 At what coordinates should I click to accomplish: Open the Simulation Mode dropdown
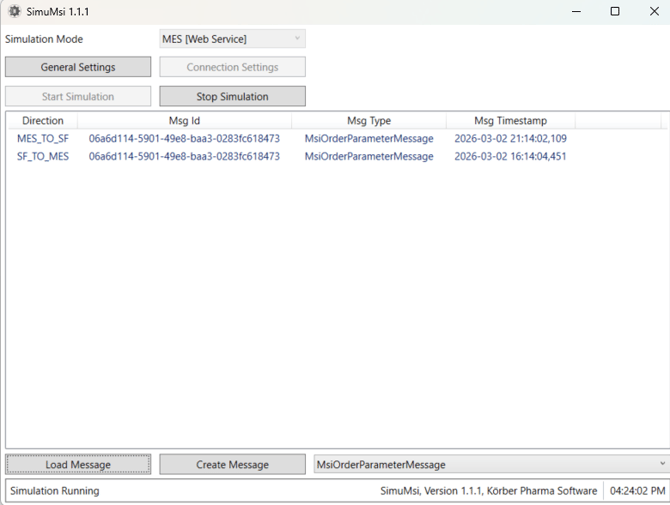[x=232, y=39]
